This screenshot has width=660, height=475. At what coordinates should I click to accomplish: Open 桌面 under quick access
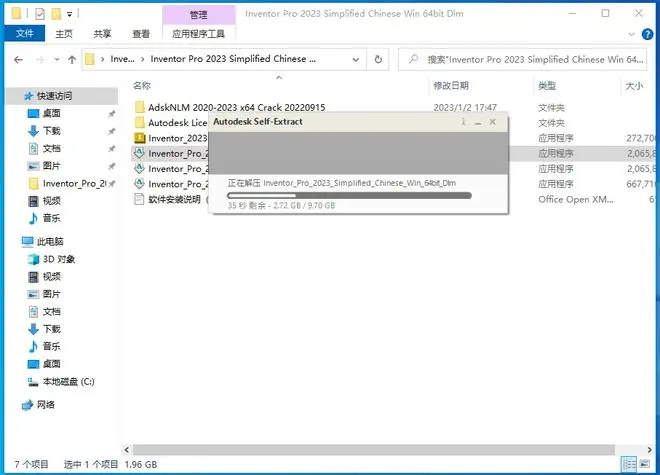[x=51, y=113]
